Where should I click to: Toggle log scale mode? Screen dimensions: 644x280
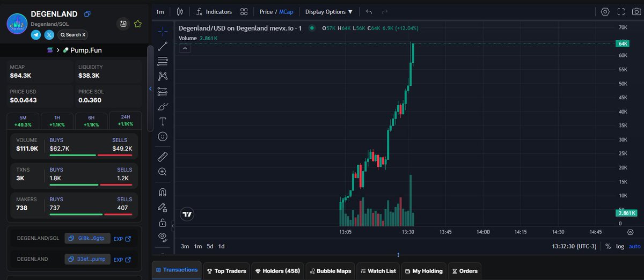click(620, 246)
